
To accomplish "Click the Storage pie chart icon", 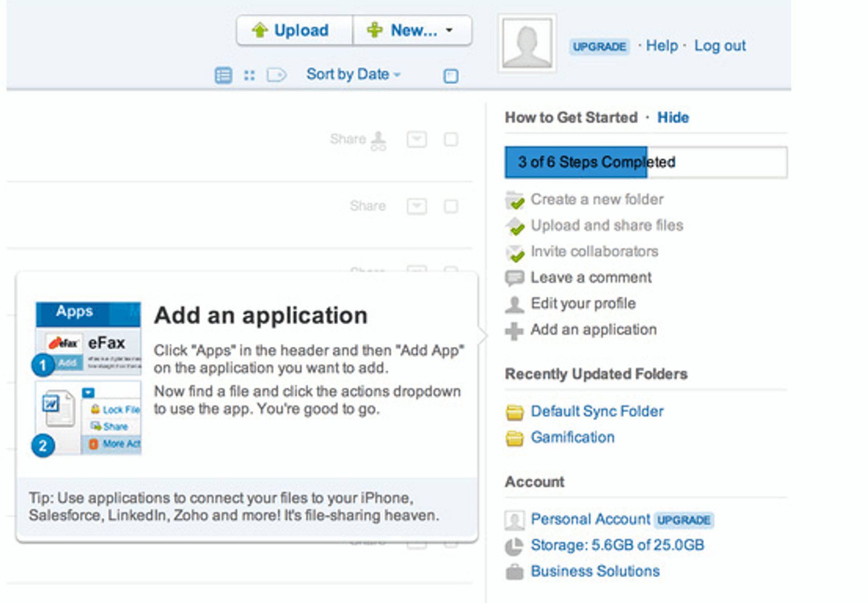I will pyautogui.click(x=514, y=546).
